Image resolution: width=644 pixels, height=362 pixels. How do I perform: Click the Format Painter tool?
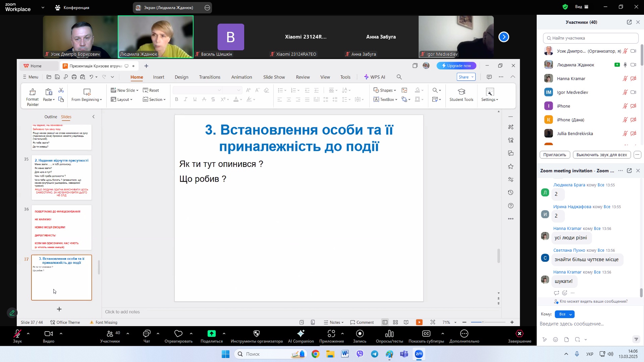33,97
